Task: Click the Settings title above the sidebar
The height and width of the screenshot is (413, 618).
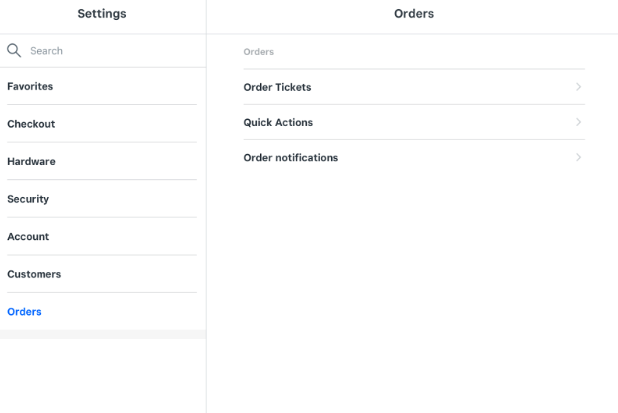Action: click(102, 14)
